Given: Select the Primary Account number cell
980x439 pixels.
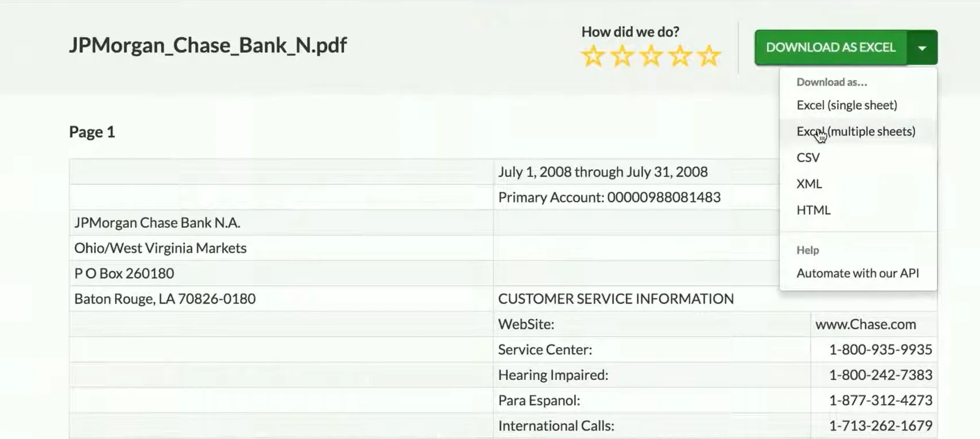Looking at the screenshot, I should tap(609, 197).
